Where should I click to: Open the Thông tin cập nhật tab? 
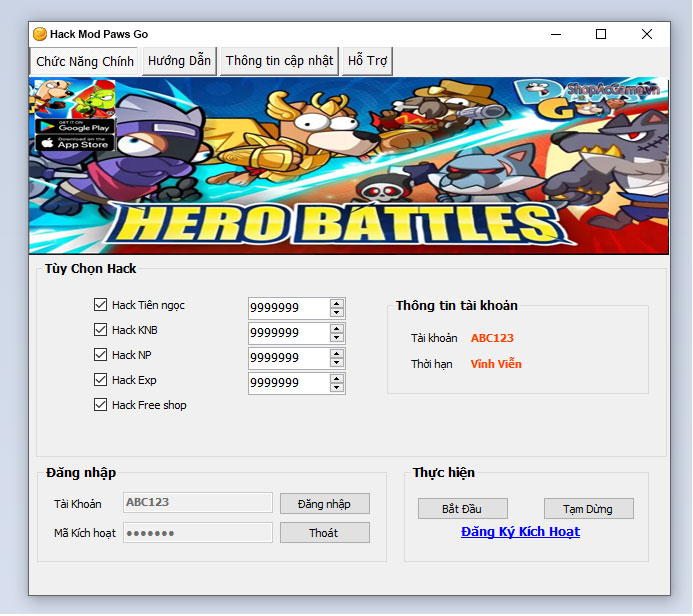pos(279,61)
